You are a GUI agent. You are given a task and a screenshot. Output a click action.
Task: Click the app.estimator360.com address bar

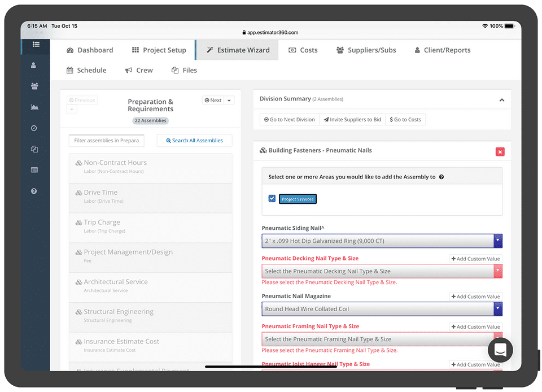pos(270,33)
